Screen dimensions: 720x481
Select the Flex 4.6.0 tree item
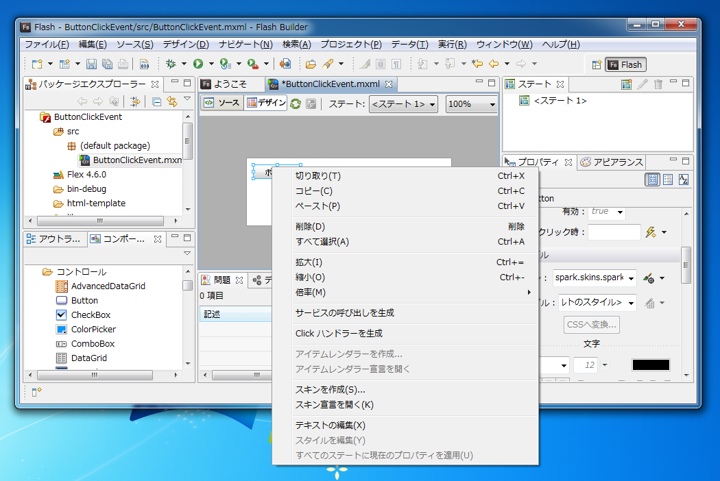80,174
